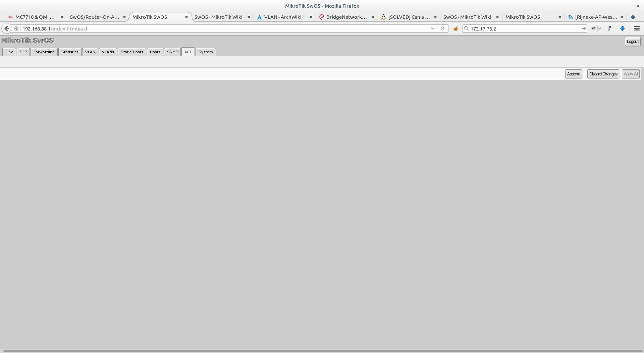Screen dimensions: 644x353
Task: Switch to the System tab
Action: (205, 52)
